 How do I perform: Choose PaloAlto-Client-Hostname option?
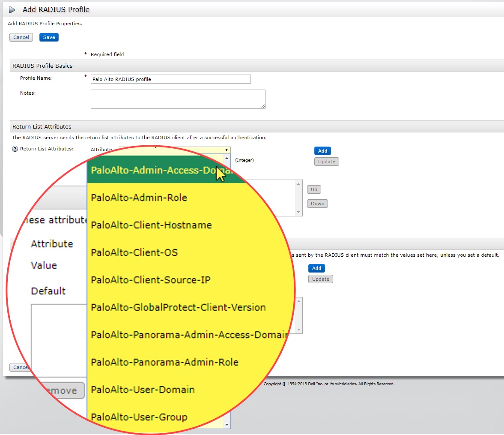coord(151,225)
